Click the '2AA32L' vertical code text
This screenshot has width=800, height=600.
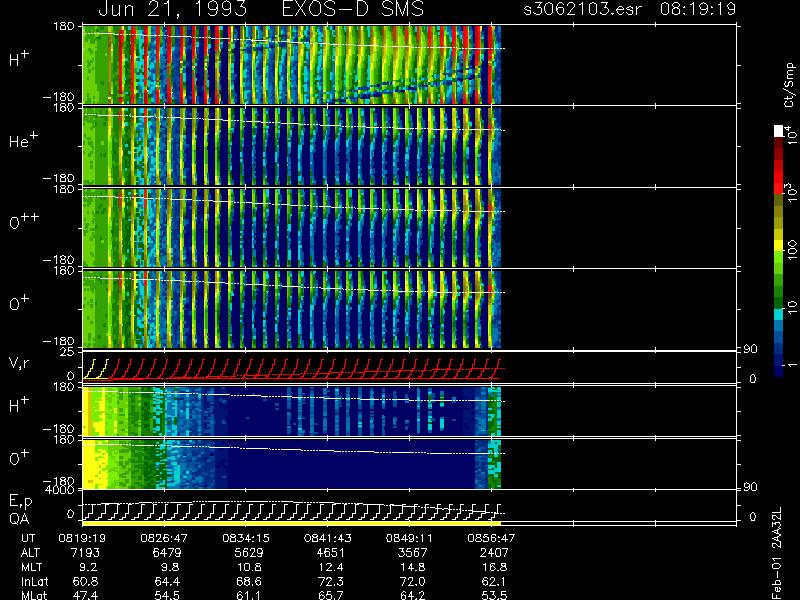(777, 528)
